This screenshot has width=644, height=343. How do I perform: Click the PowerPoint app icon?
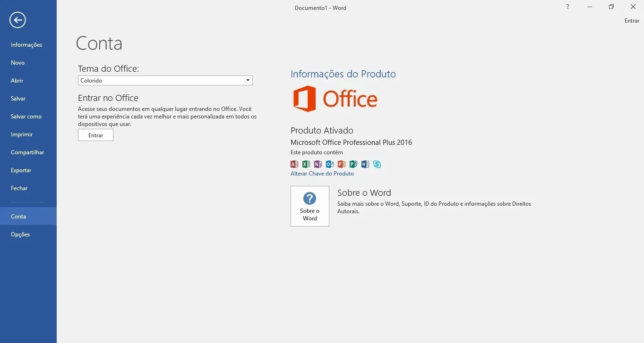point(342,164)
